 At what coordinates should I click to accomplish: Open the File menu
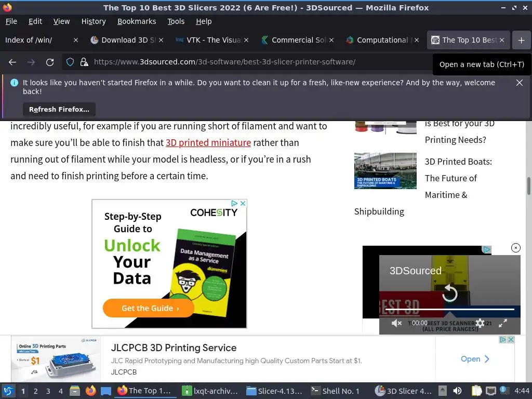point(11,21)
